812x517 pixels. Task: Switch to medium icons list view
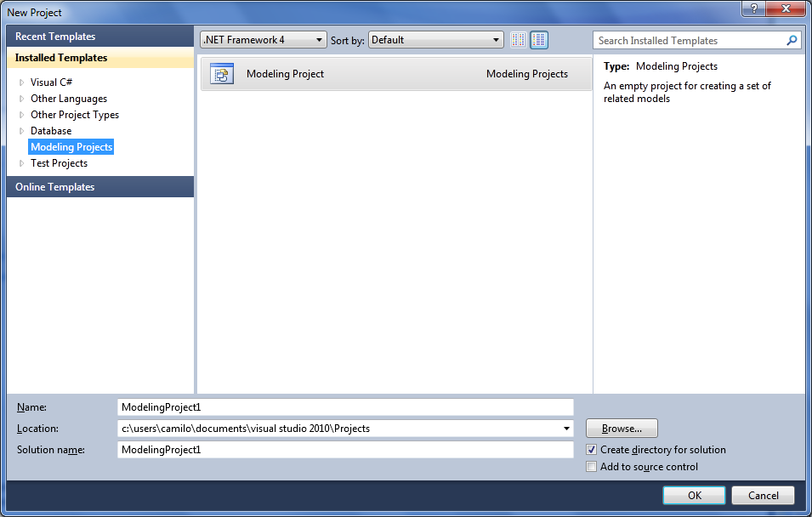[x=539, y=40]
